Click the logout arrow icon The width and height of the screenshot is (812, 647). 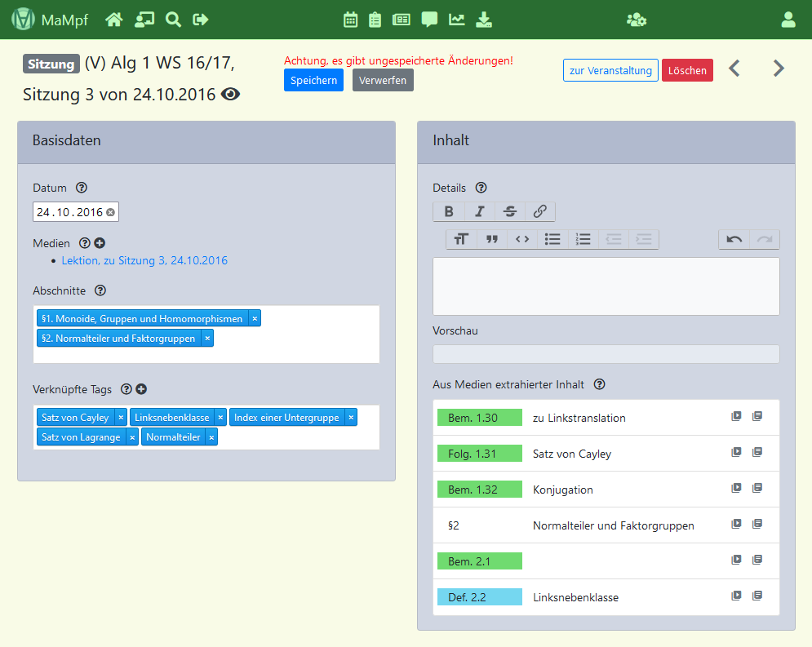pos(201,20)
